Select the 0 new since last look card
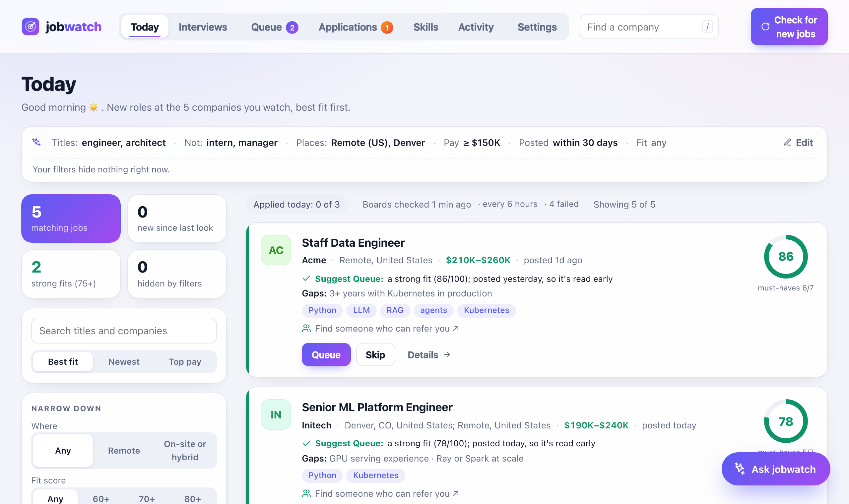This screenshot has height=504, width=849. 177,219
